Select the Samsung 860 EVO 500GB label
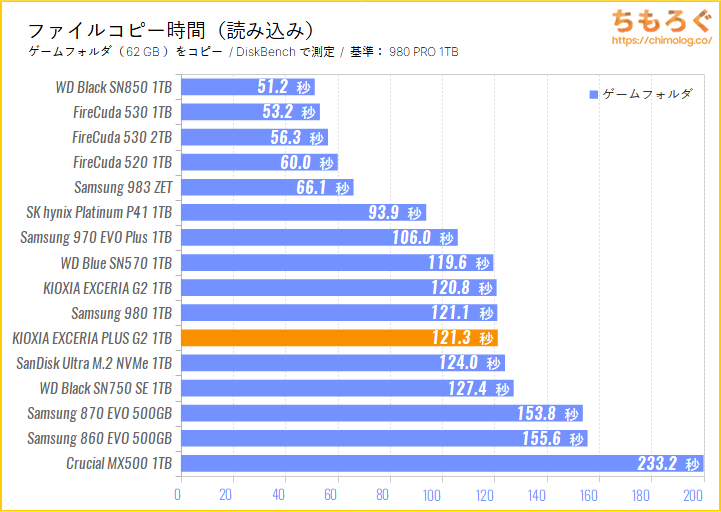This screenshot has width=721, height=512. tap(100, 438)
